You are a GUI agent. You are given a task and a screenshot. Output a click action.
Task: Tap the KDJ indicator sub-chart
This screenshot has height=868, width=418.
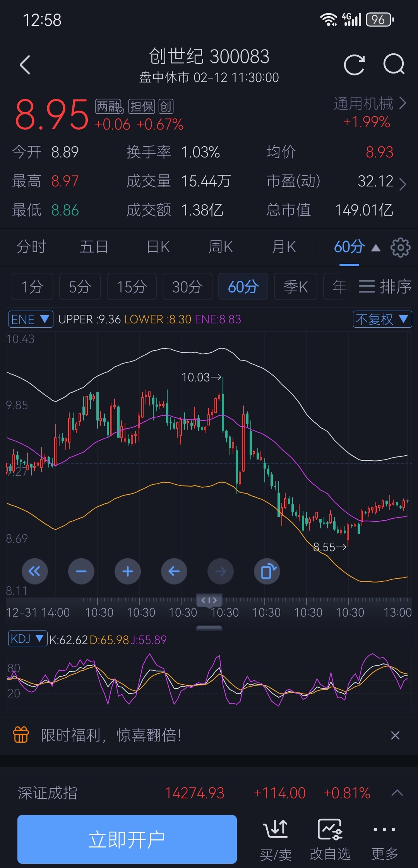tap(209, 679)
